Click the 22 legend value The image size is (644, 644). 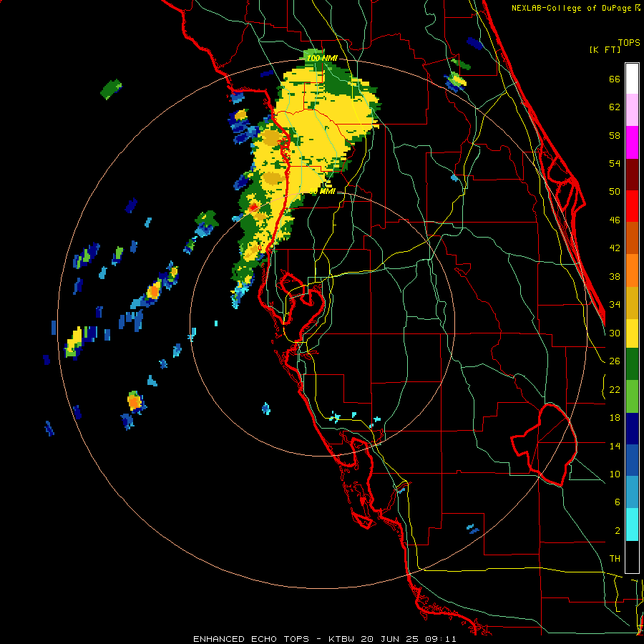[615, 389]
